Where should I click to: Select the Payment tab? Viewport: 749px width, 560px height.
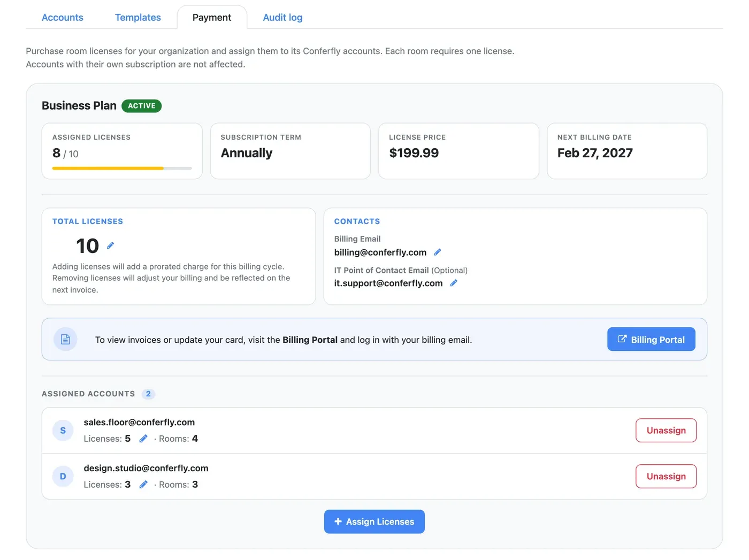pyautogui.click(x=212, y=17)
